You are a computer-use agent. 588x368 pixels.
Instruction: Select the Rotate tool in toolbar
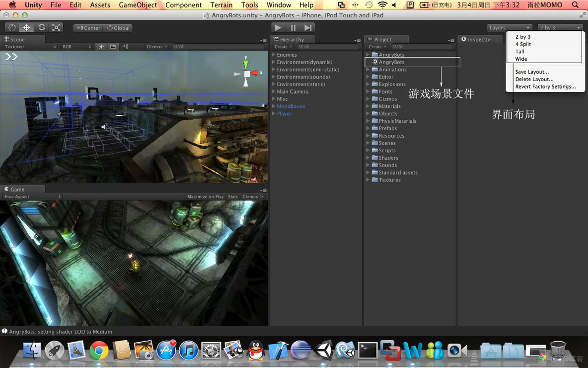pyautogui.click(x=42, y=27)
